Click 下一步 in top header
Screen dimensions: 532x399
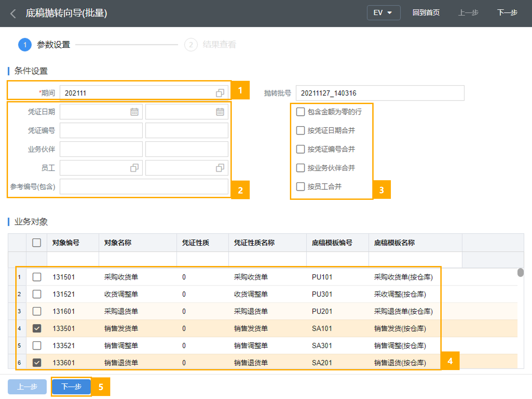[x=507, y=13]
